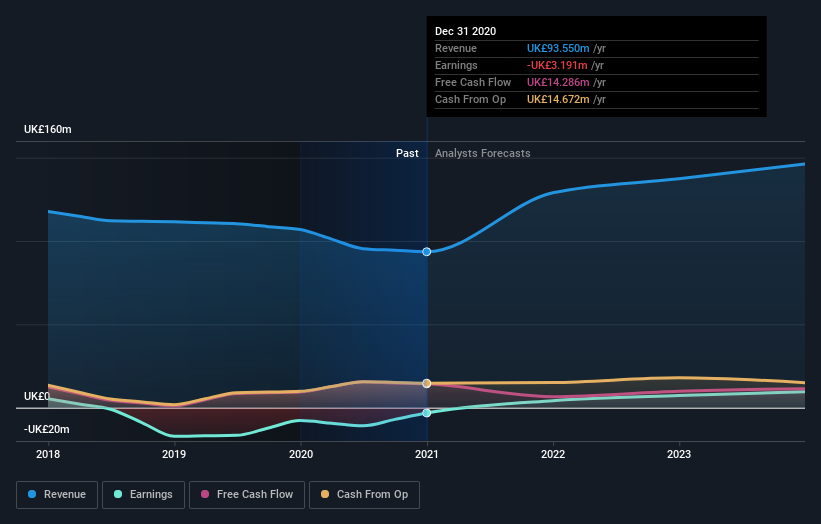Click the 2021 x-axis label
This screenshot has width=821, height=524.
427,454
